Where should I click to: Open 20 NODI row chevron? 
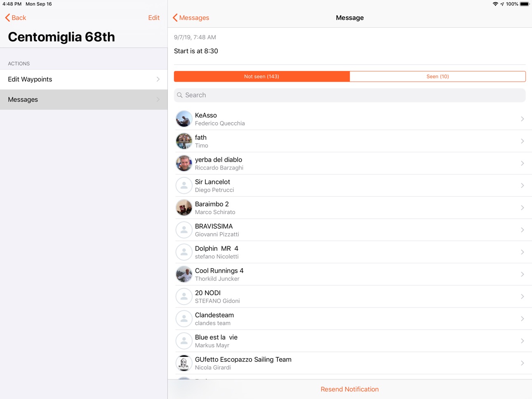pos(523,297)
